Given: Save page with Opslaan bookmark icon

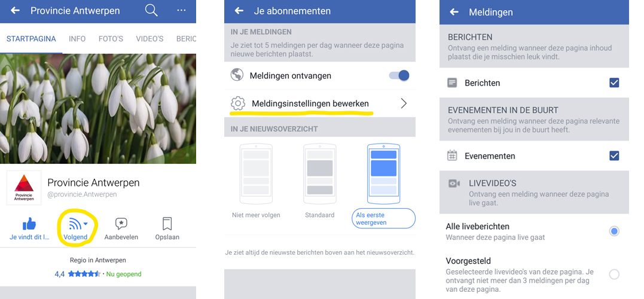Looking at the screenshot, I should tap(167, 224).
